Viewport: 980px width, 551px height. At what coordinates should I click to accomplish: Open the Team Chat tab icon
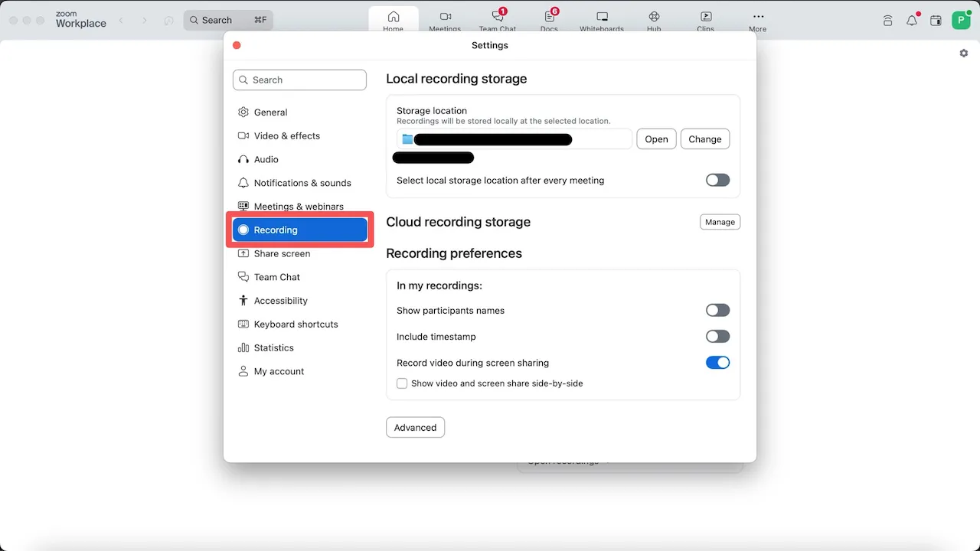498,18
